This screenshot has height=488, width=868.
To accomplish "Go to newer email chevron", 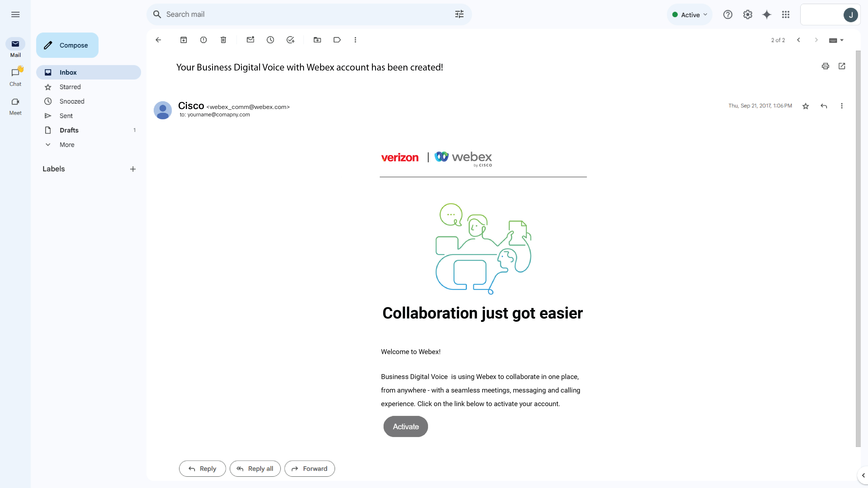I will 798,40.
